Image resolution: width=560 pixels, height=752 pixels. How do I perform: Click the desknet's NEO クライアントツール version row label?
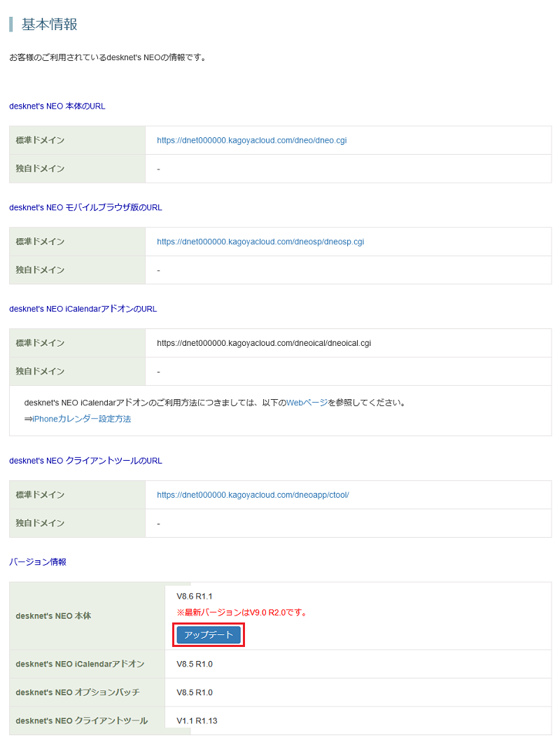pyautogui.click(x=81, y=720)
